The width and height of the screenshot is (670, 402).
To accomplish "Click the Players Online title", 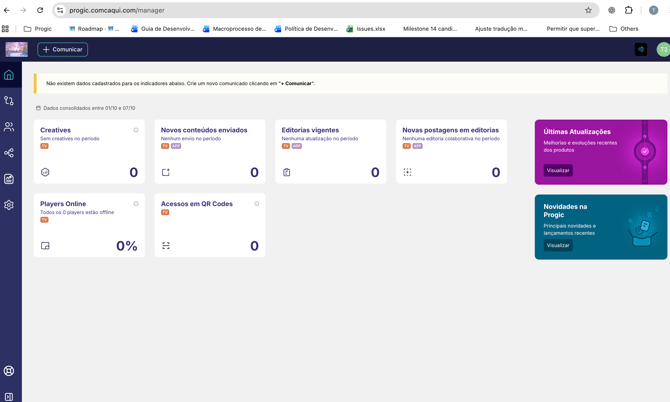I will click(x=63, y=204).
